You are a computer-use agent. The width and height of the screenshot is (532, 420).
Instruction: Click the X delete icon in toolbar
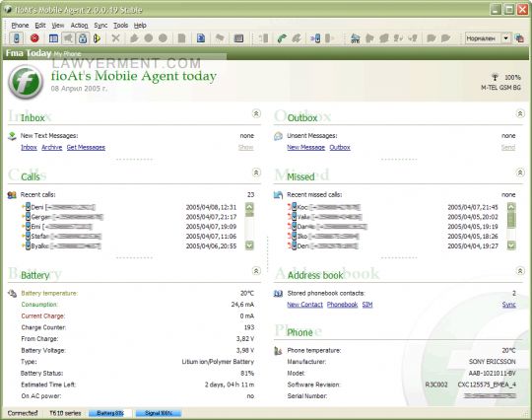[x=115, y=38]
